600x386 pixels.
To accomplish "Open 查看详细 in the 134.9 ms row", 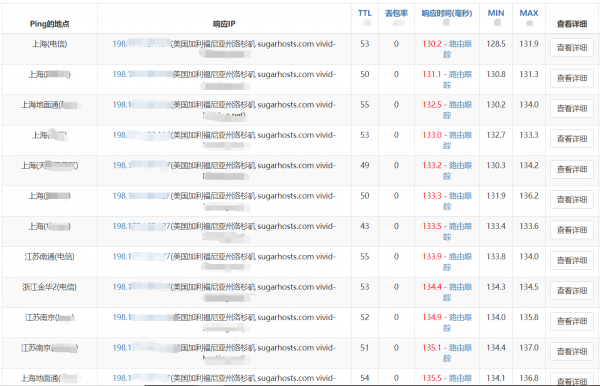I will coord(572,321).
